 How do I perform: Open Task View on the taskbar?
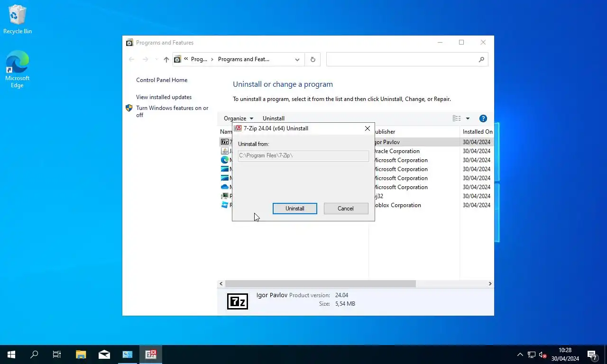pos(57,355)
